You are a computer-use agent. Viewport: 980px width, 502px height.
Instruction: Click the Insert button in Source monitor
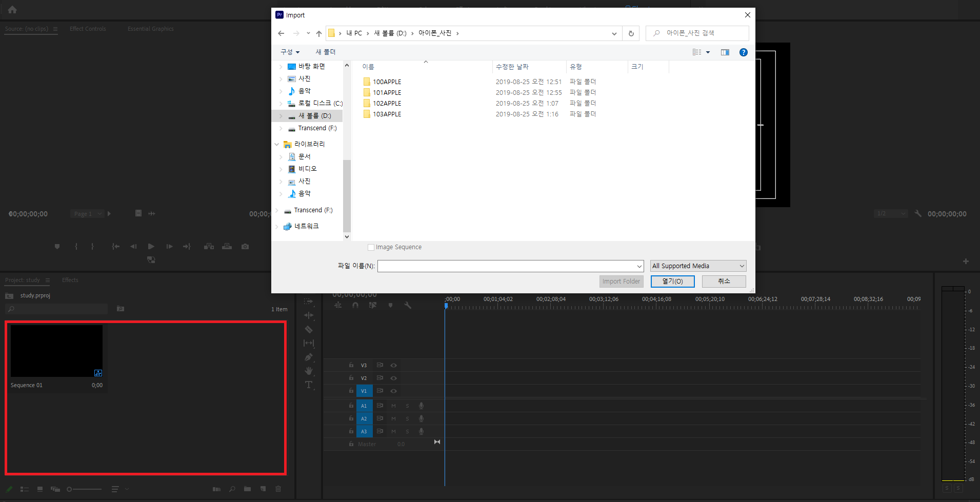209,247
